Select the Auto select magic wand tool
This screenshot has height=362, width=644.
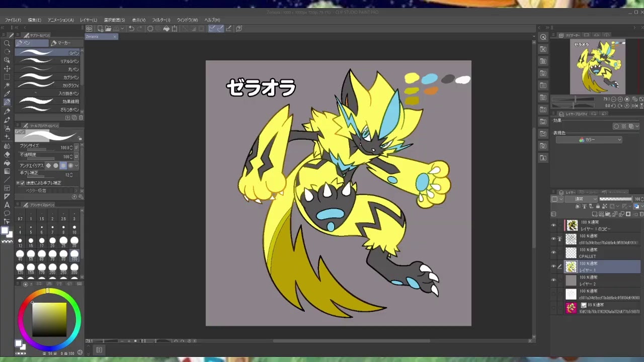click(x=7, y=85)
